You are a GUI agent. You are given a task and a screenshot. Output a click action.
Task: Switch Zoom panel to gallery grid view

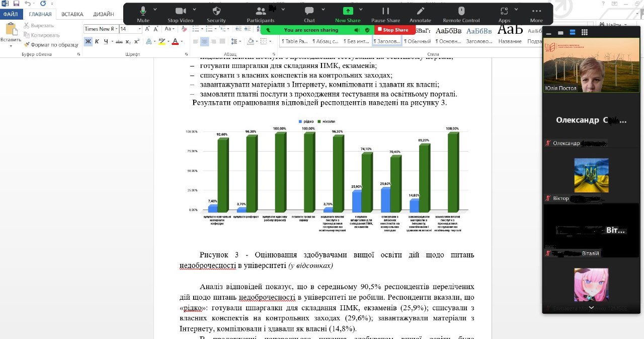click(584, 32)
